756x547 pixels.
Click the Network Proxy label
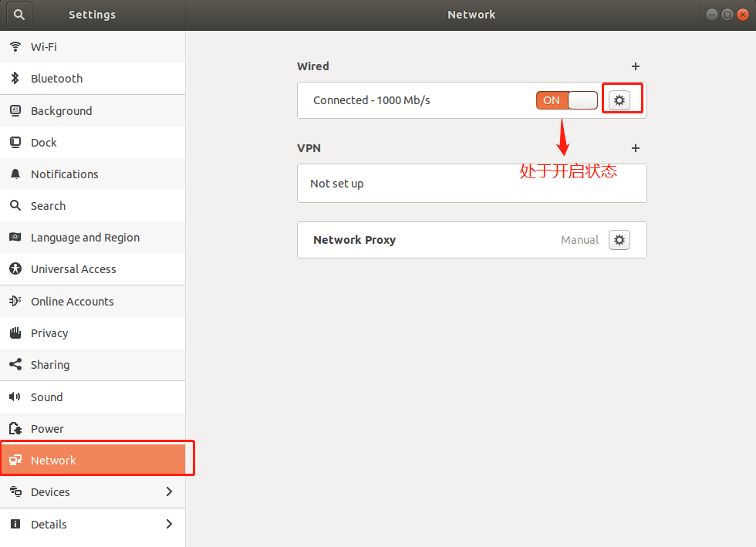(x=354, y=240)
